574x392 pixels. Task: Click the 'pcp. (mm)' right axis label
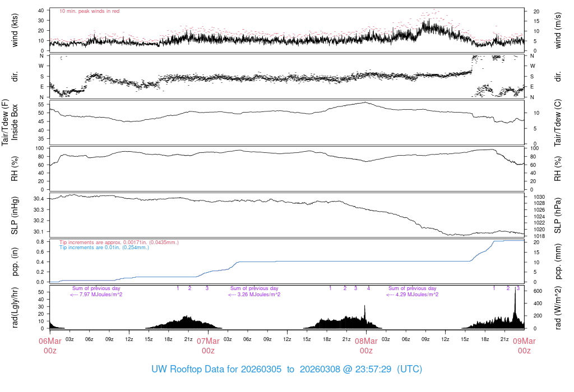558,262
